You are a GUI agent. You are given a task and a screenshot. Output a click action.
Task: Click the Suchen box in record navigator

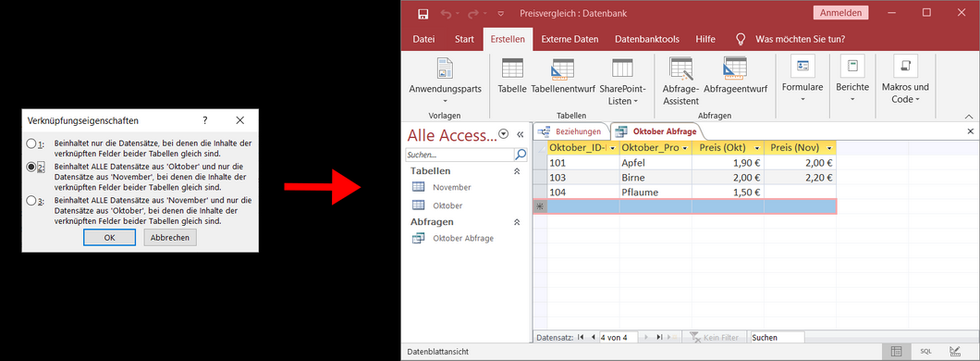pyautogui.click(x=778, y=337)
